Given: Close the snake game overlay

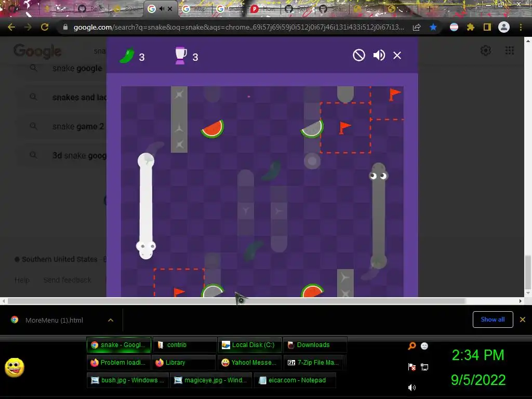Looking at the screenshot, I should point(397,55).
